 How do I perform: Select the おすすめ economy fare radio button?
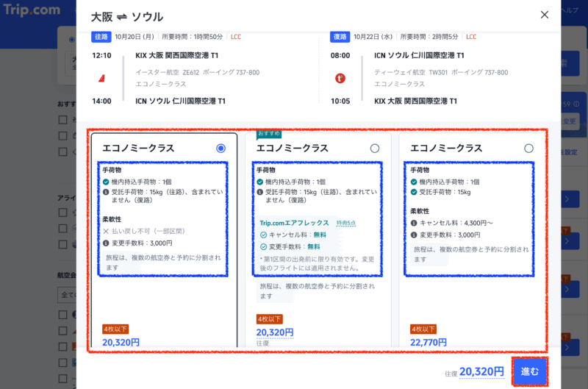coord(375,149)
